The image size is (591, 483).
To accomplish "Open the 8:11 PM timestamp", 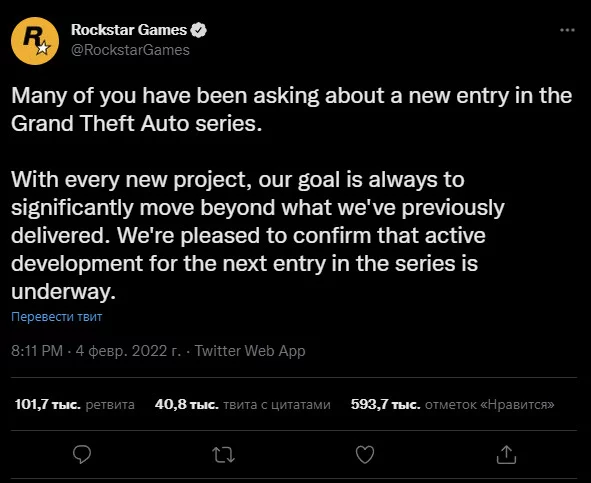I will pyautogui.click(x=37, y=351).
